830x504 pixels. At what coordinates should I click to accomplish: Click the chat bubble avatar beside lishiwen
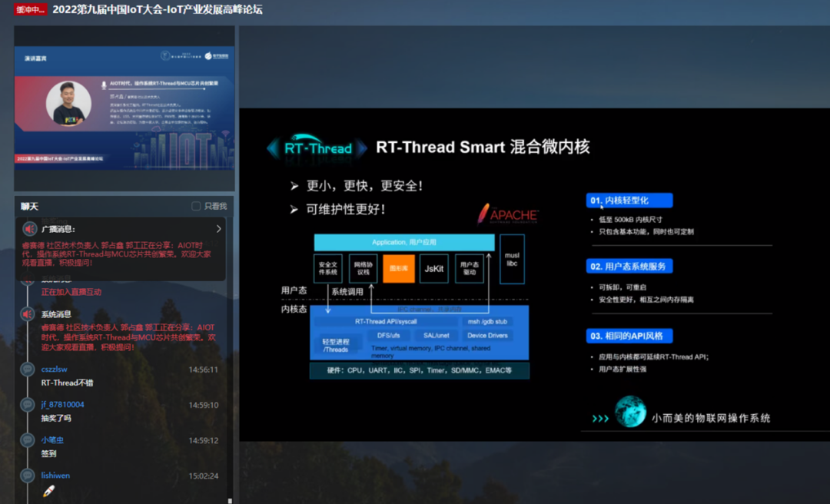tap(28, 476)
